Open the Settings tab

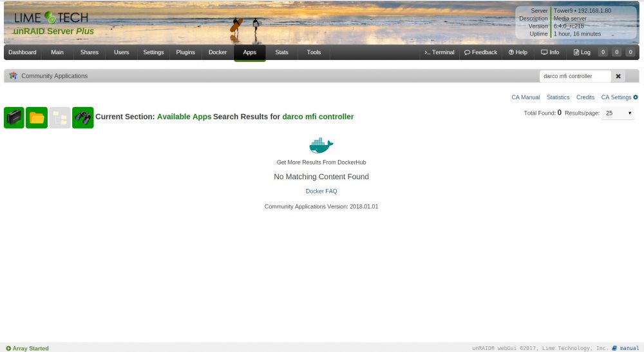153,52
